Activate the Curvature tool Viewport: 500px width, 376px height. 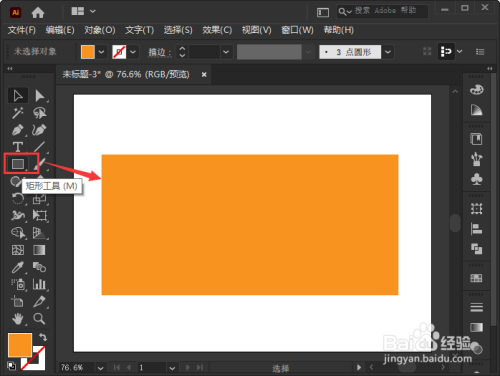[x=39, y=130]
